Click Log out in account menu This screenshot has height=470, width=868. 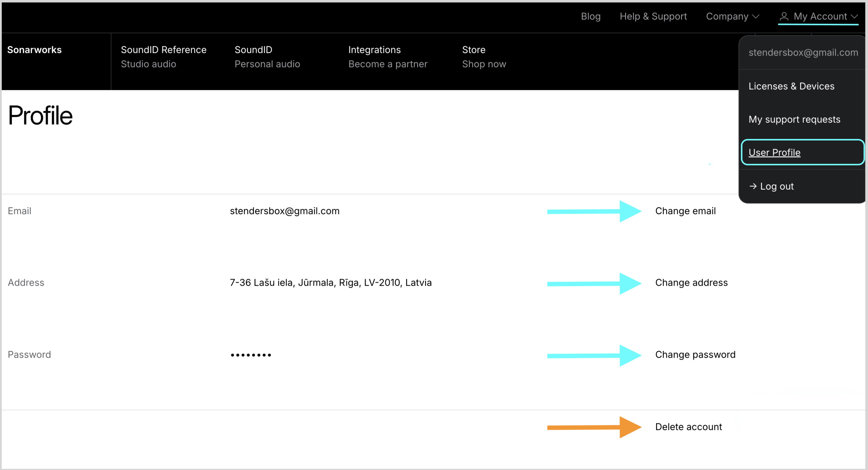[x=776, y=186]
